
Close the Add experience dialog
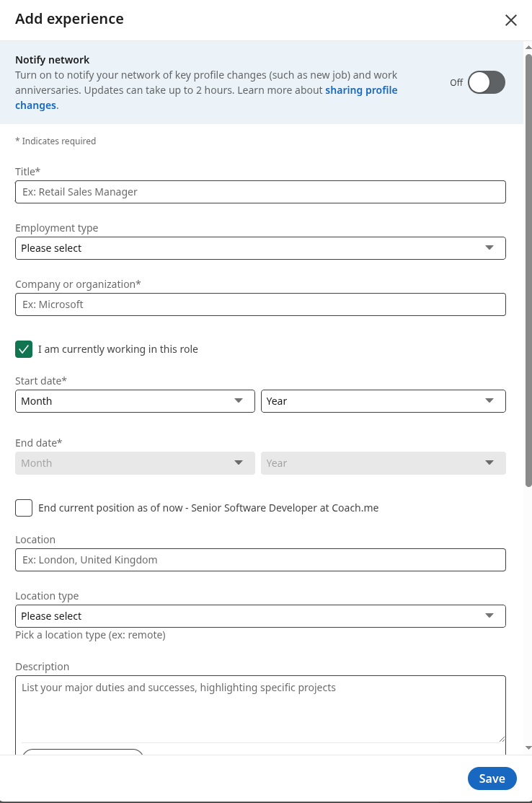[x=511, y=20]
